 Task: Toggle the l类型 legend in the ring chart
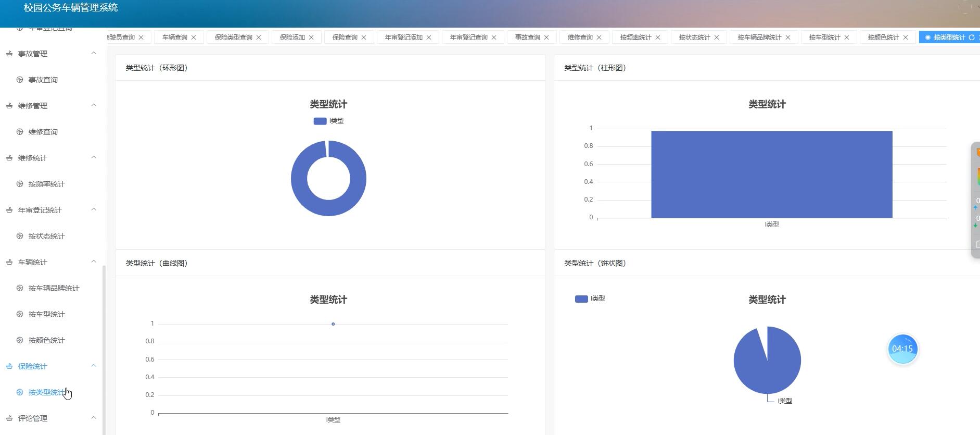pos(328,121)
